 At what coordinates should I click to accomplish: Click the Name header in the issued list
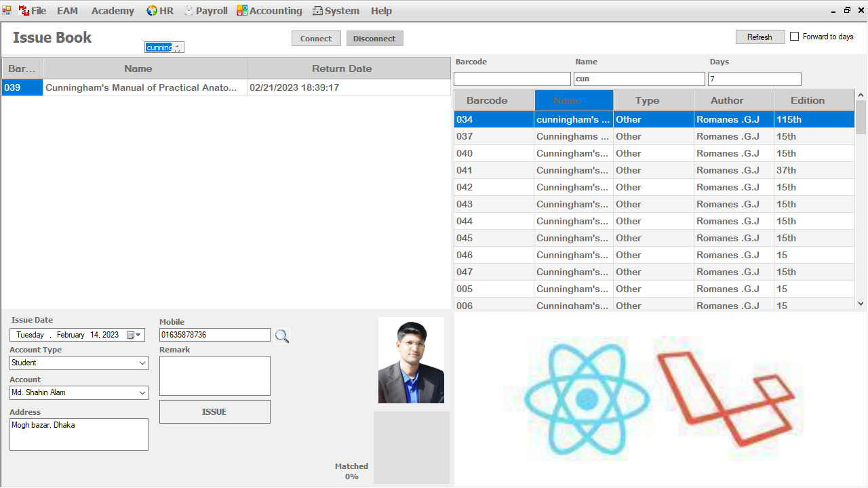[145, 68]
